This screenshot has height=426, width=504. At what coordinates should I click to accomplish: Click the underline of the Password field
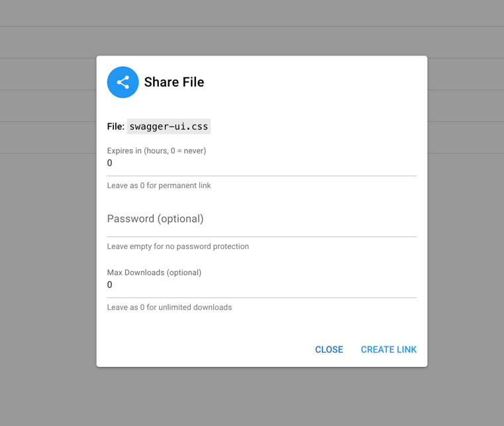point(262,237)
